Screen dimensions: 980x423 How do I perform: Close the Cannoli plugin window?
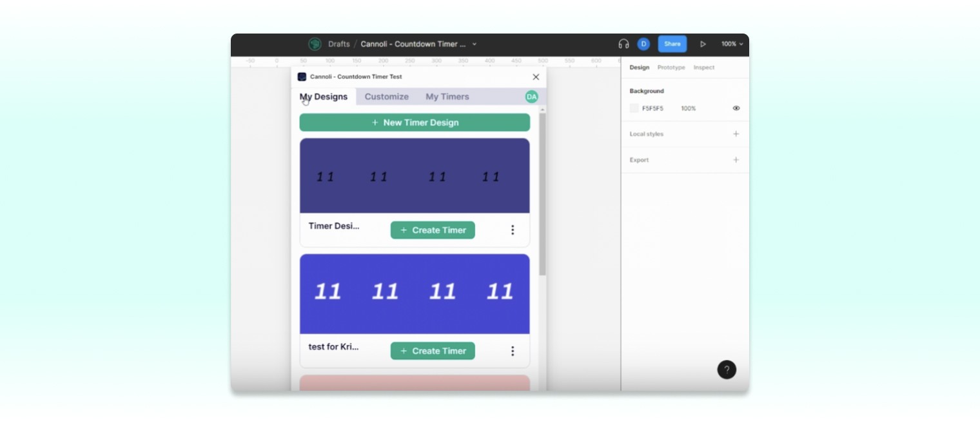pos(536,77)
